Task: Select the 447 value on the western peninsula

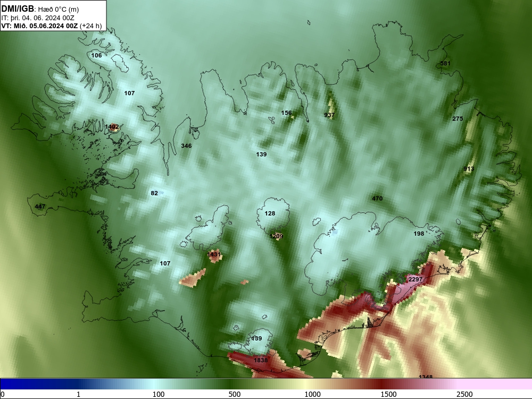Action: [40, 206]
